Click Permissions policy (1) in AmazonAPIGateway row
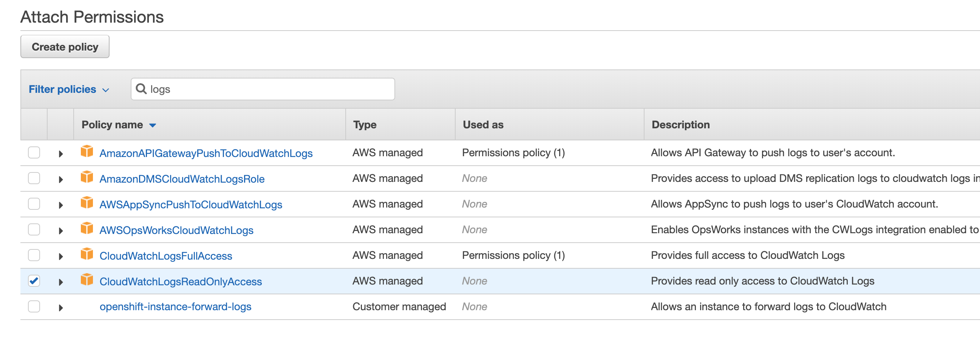The height and width of the screenshot is (360, 980). (x=513, y=152)
